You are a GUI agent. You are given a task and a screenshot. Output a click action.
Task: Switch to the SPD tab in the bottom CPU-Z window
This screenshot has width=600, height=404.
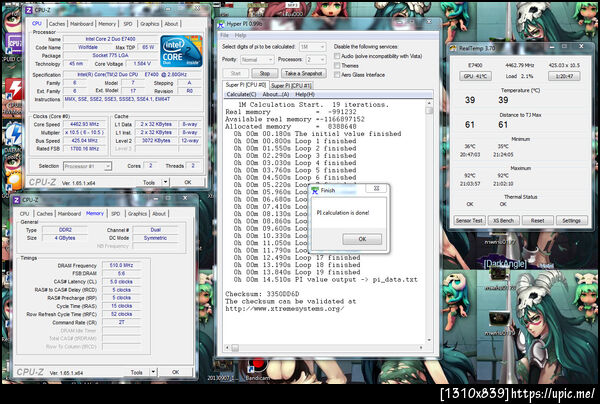tap(116, 214)
